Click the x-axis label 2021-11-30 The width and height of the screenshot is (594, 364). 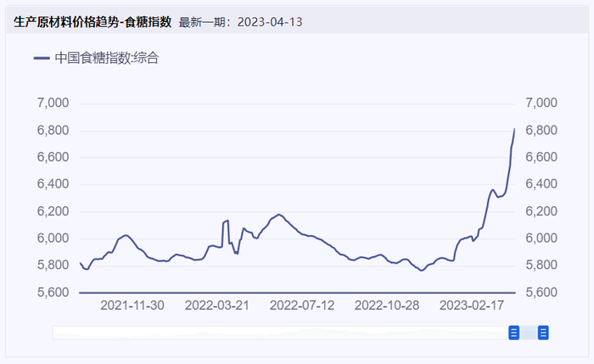coord(132,305)
